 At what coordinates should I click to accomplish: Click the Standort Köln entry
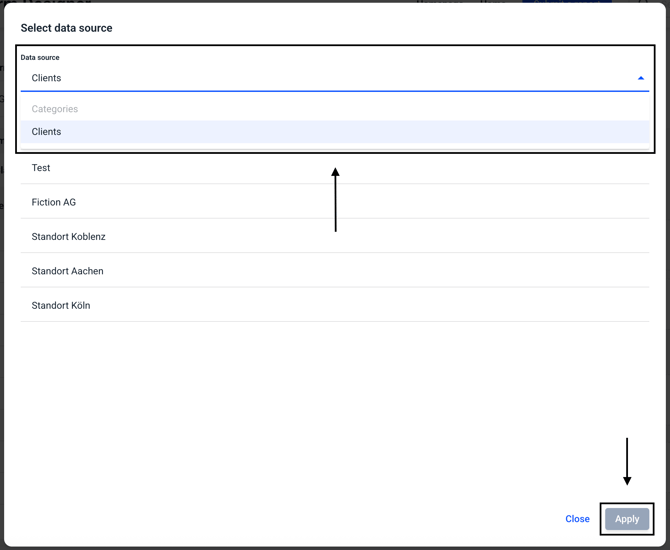(61, 305)
